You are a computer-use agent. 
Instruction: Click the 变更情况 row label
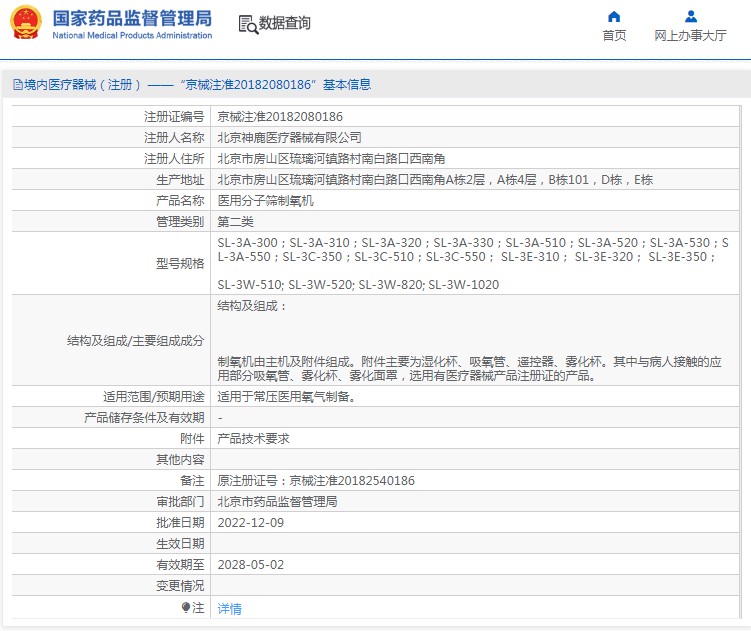(180, 586)
